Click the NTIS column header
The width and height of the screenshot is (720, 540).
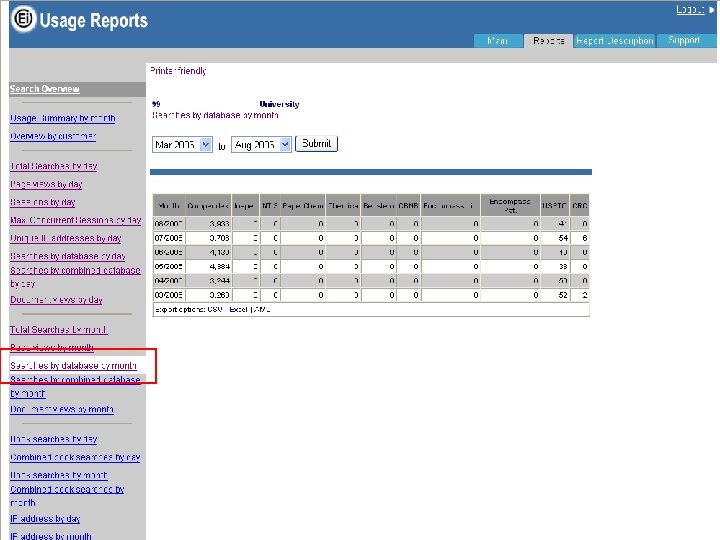(x=270, y=206)
